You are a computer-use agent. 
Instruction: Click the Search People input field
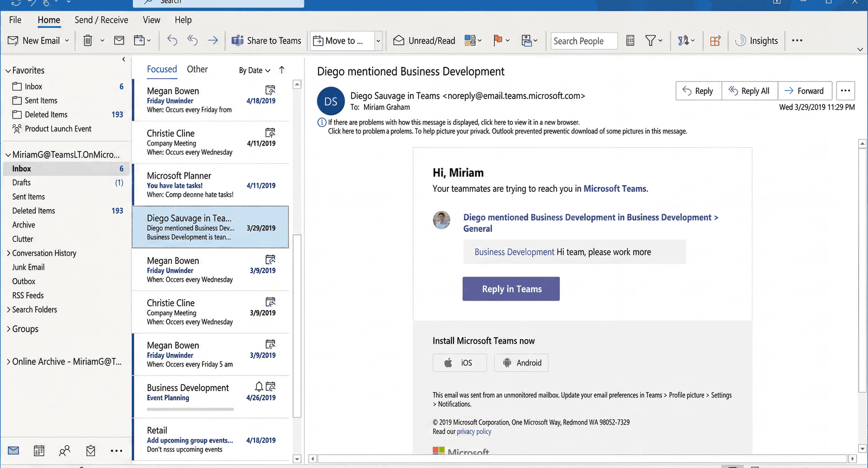click(584, 41)
